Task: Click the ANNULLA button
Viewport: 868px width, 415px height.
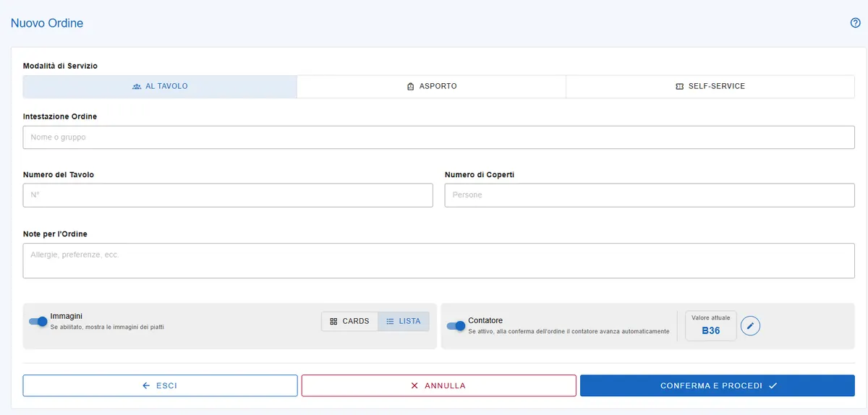Action: tap(439, 385)
